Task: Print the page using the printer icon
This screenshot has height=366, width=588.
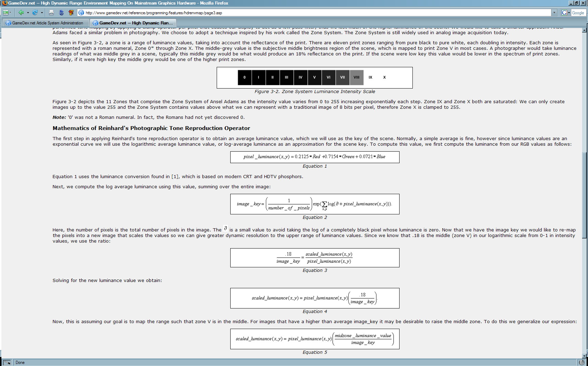Action: pos(51,13)
